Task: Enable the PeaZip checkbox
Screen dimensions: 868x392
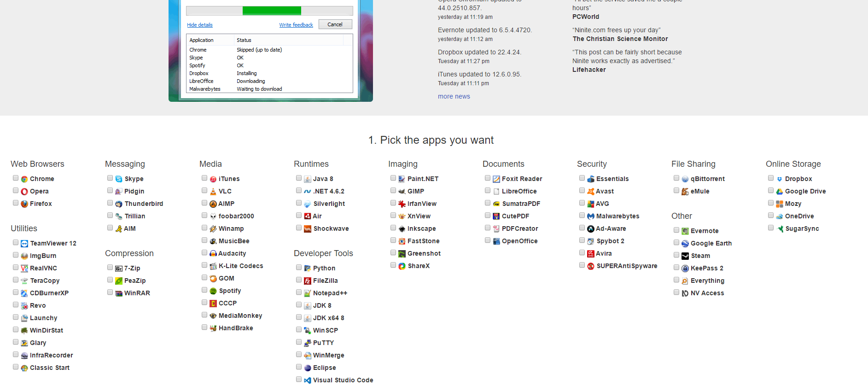Action: tap(110, 280)
